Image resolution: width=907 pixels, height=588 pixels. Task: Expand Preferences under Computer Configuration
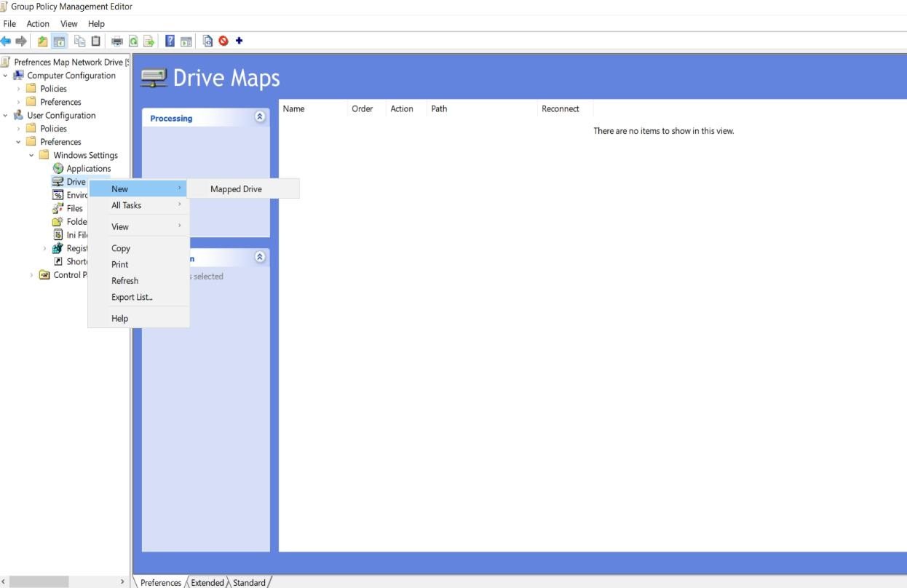click(19, 102)
